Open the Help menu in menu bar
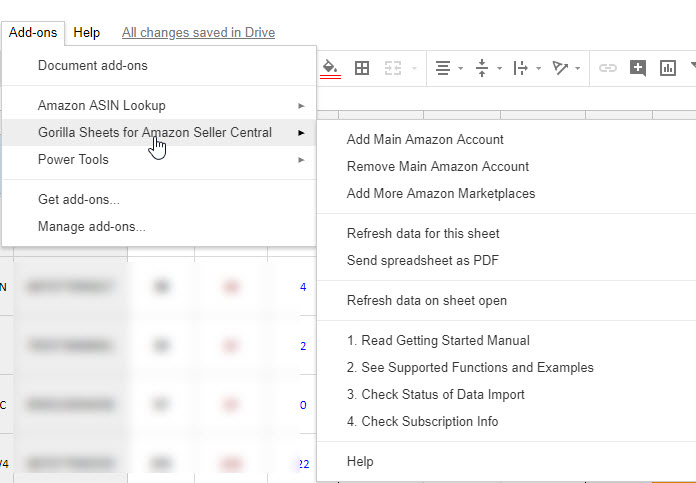The image size is (696, 483). [x=87, y=32]
